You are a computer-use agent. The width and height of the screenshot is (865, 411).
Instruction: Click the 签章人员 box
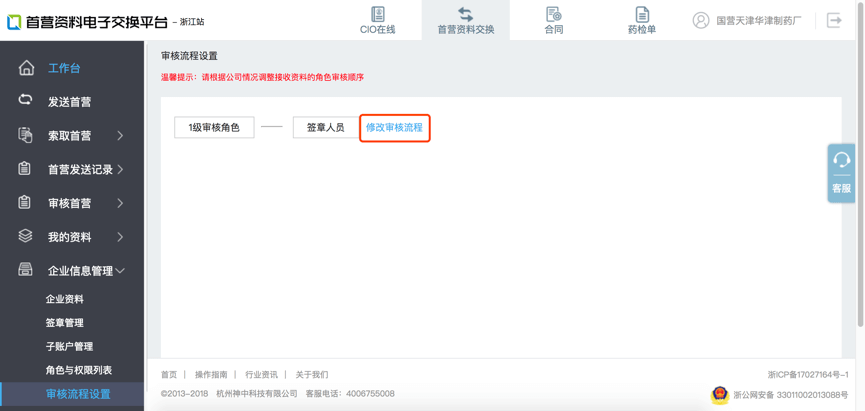click(x=325, y=127)
